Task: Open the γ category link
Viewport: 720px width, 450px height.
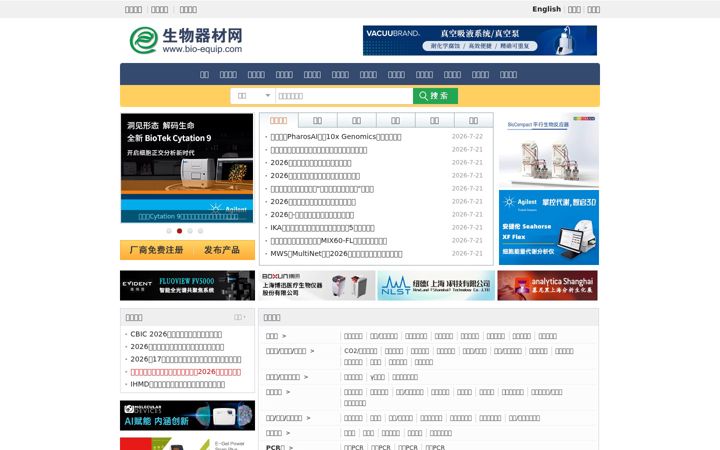Action: [x=377, y=377]
